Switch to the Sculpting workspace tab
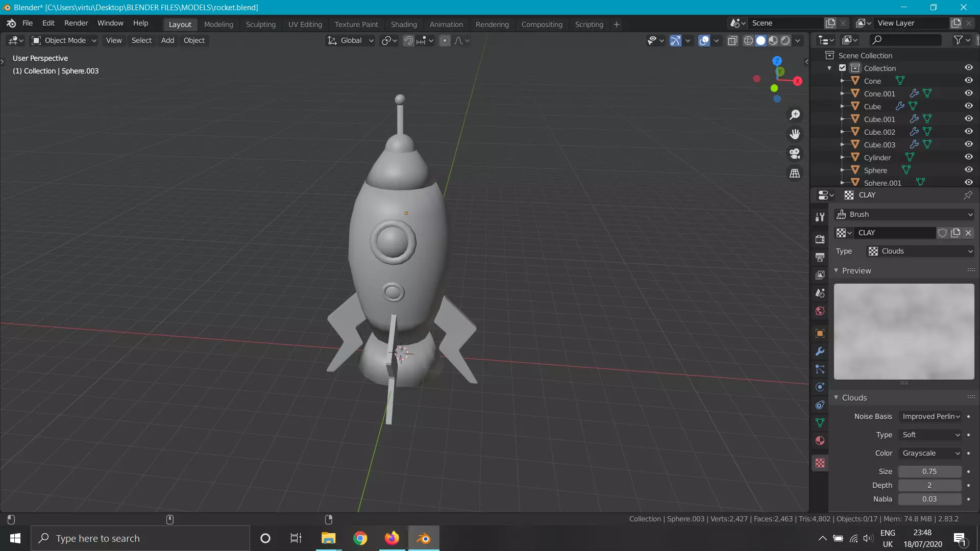This screenshot has height=551, width=980. 260,24
